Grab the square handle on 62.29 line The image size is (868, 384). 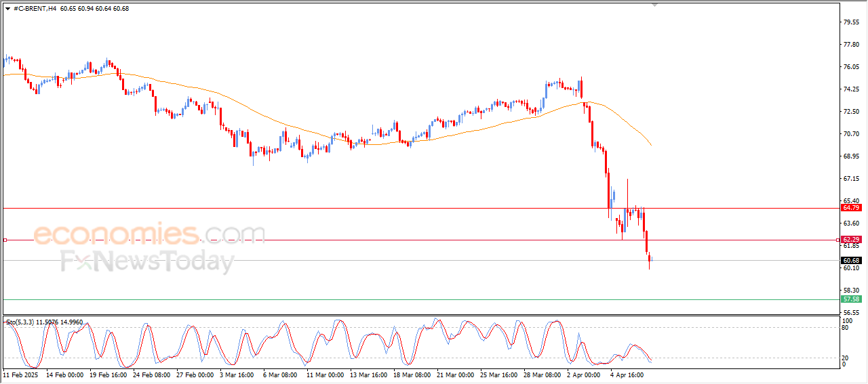5,240
